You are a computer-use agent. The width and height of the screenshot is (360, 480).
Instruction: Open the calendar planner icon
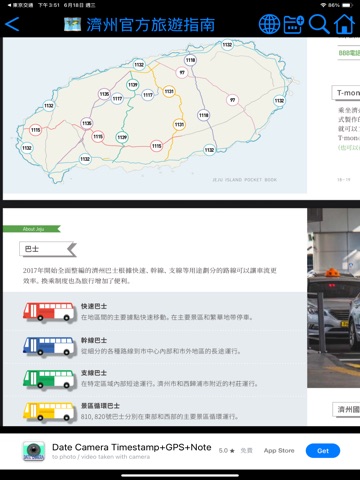[x=293, y=24]
